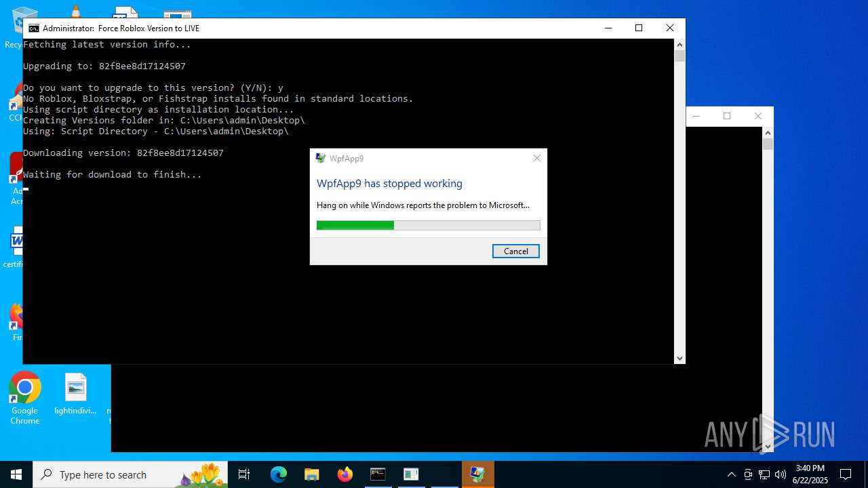Close the WpfApp9 crash dialog
Image resolution: width=868 pixels, height=488 pixels.
(x=536, y=158)
